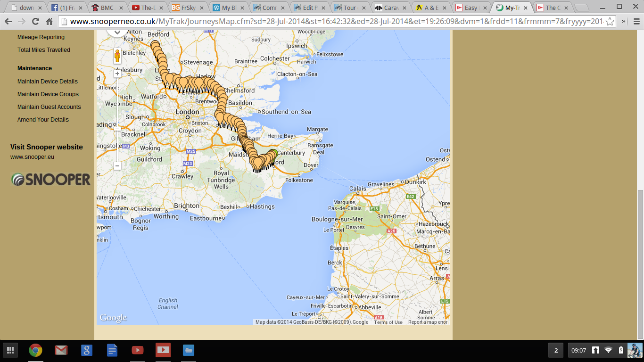Zoom in with the map plus button

(x=117, y=74)
